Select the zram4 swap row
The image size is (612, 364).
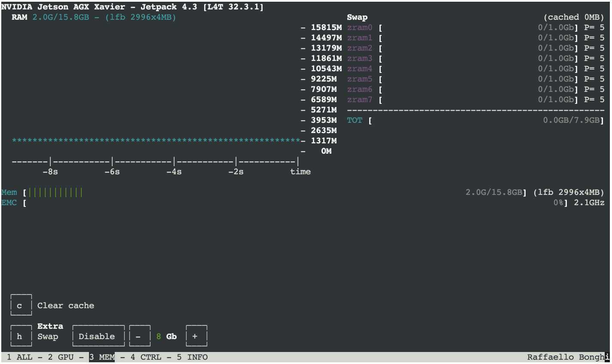pyautogui.click(x=476, y=69)
